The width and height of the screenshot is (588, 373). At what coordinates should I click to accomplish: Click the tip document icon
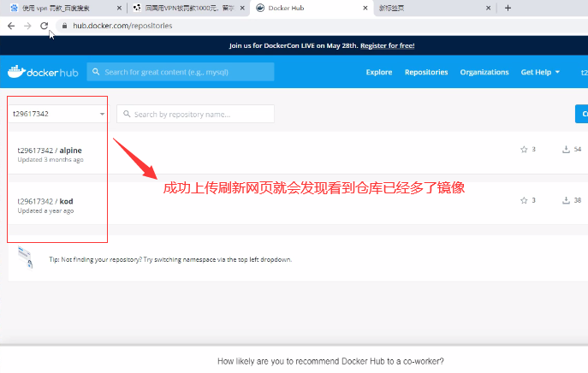click(x=25, y=258)
